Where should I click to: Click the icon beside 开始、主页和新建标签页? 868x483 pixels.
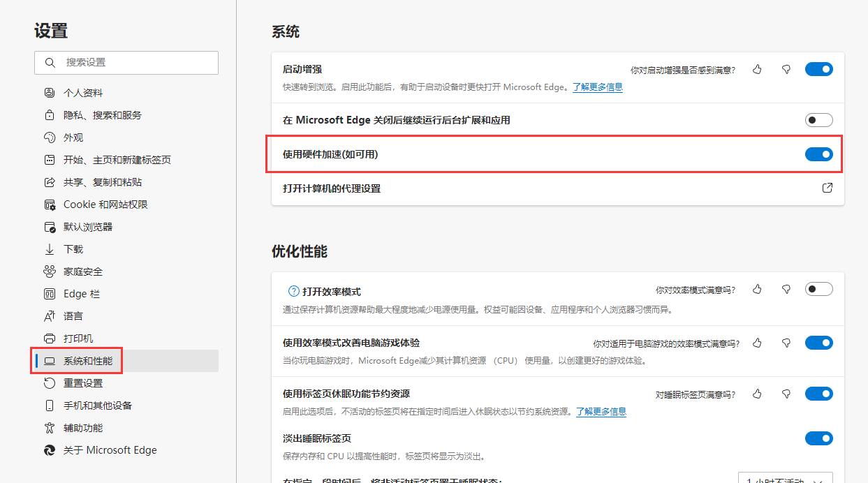tap(49, 160)
